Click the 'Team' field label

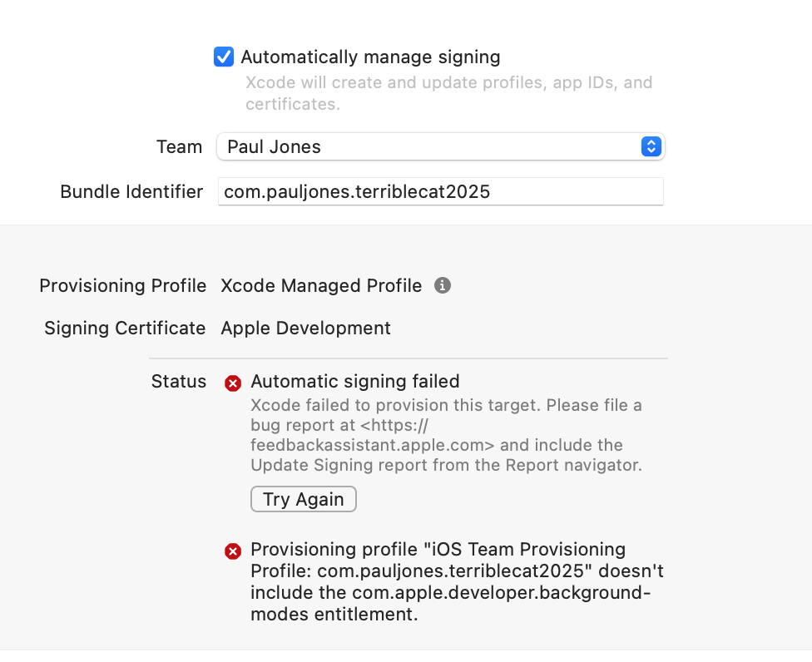(x=179, y=147)
